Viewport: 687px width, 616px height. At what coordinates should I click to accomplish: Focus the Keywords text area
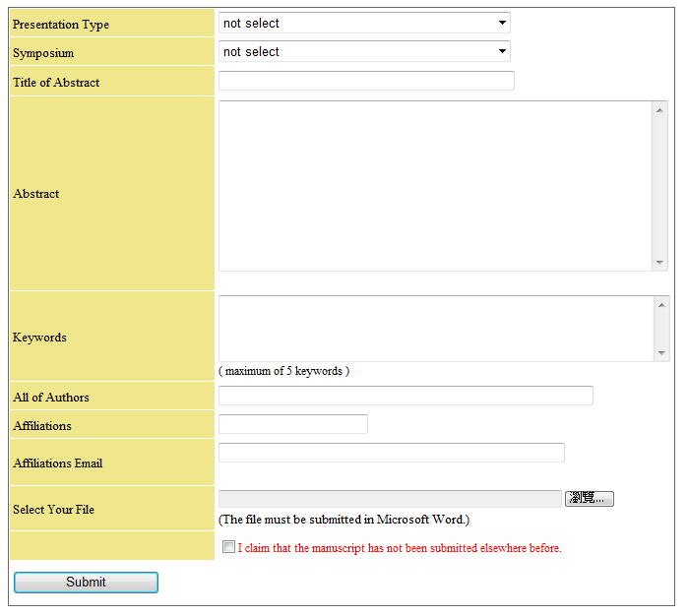pyautogui.click(x=434, y=329)
